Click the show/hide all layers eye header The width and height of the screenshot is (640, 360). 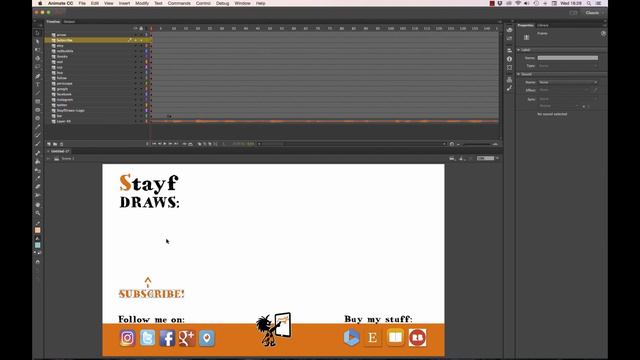(x=136, y=29)
